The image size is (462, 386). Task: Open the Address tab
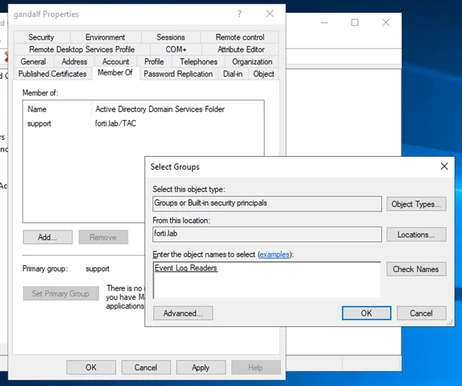click(74, 62)
